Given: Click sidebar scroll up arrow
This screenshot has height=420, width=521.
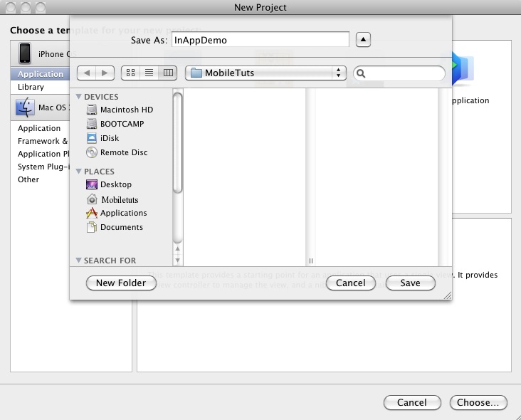Looking at the screenshot, I should (x=177, y=248).
